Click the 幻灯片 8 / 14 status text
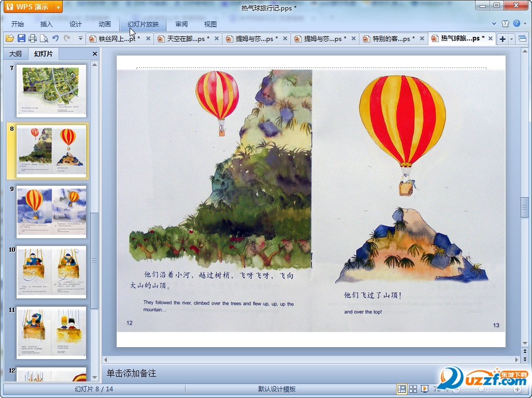Viewport: 532px width, 398px height. coord(94,389)
